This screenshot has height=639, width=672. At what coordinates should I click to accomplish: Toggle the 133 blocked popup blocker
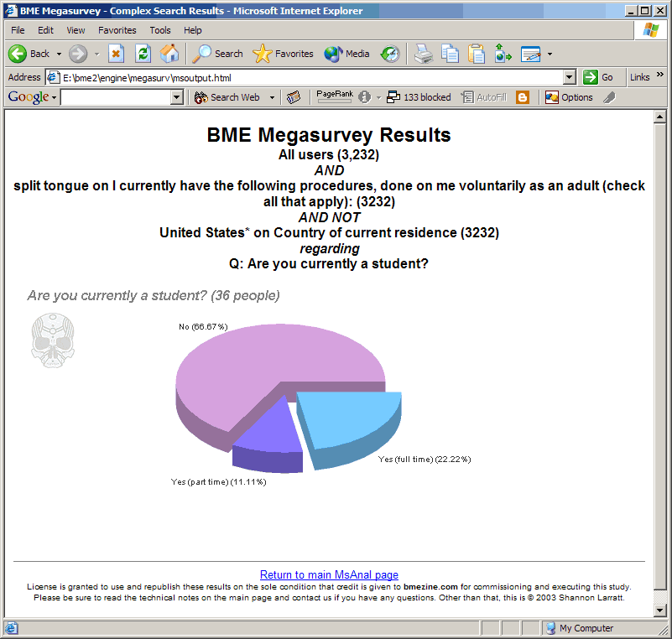click(419, 97)
